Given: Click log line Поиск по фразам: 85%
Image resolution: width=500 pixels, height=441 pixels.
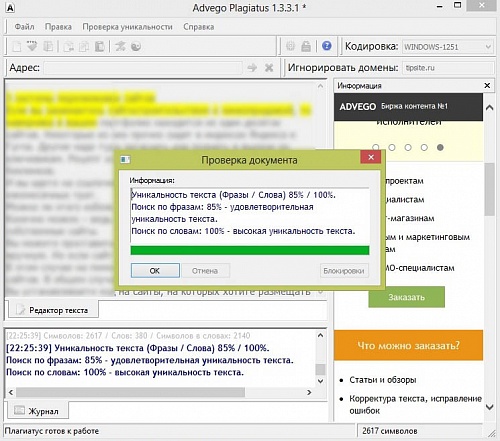Looking at the screenshot, I should pos(150,360).
